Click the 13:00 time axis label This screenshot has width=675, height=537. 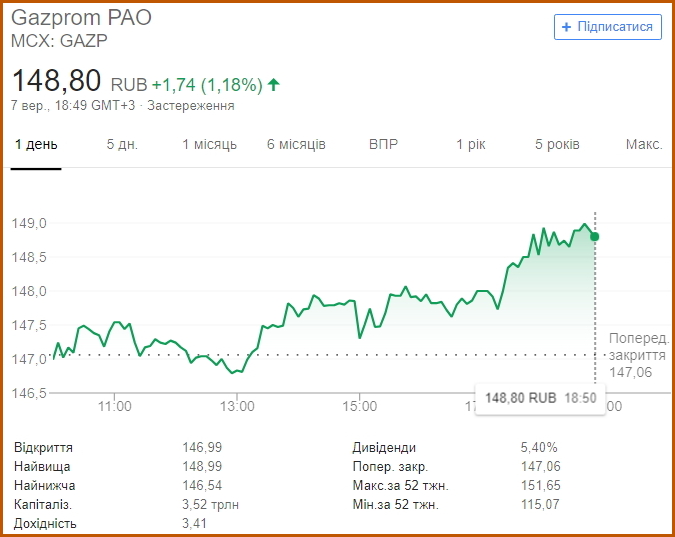coord(237,406)
